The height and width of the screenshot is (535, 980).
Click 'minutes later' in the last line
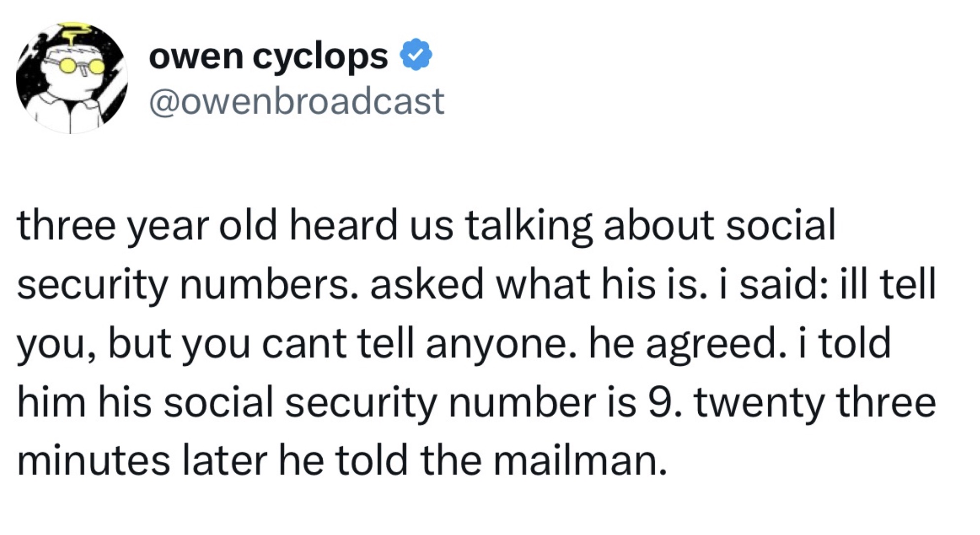point(142,460)
